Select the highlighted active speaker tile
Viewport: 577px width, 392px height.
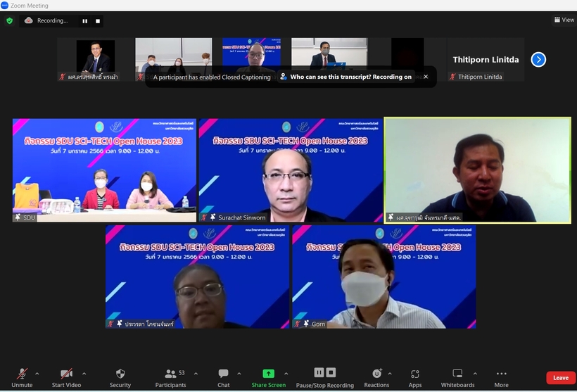pyautogui.click(x=478, y=170)
